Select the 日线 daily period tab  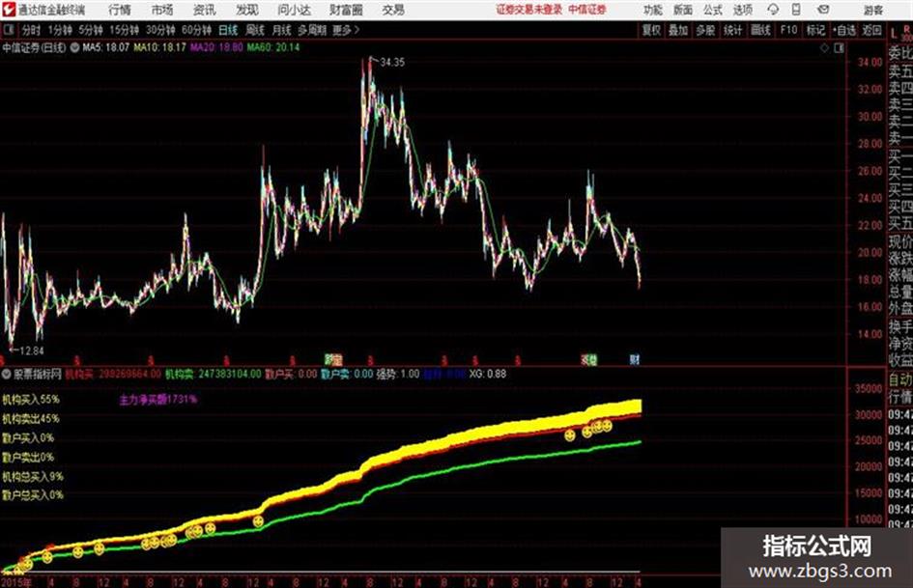(228, 30)
